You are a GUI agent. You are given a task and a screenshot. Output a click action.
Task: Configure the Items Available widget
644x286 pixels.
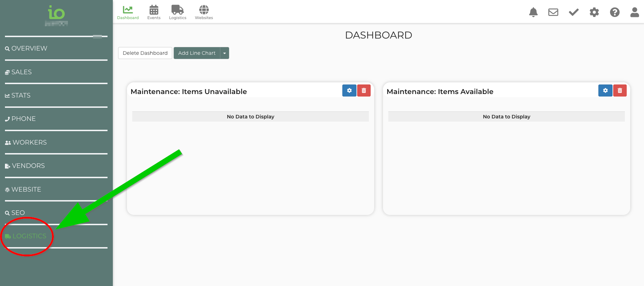[x=605, y=91]
